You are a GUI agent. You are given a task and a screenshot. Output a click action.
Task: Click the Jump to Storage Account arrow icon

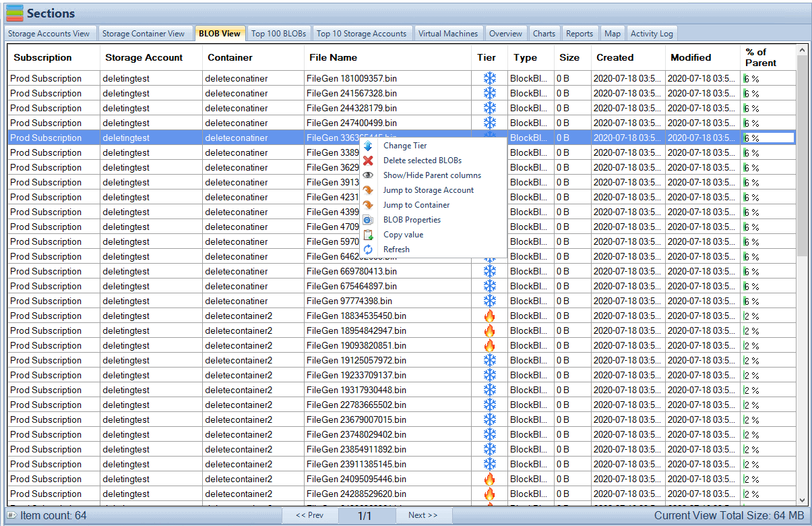click(369, 190)
